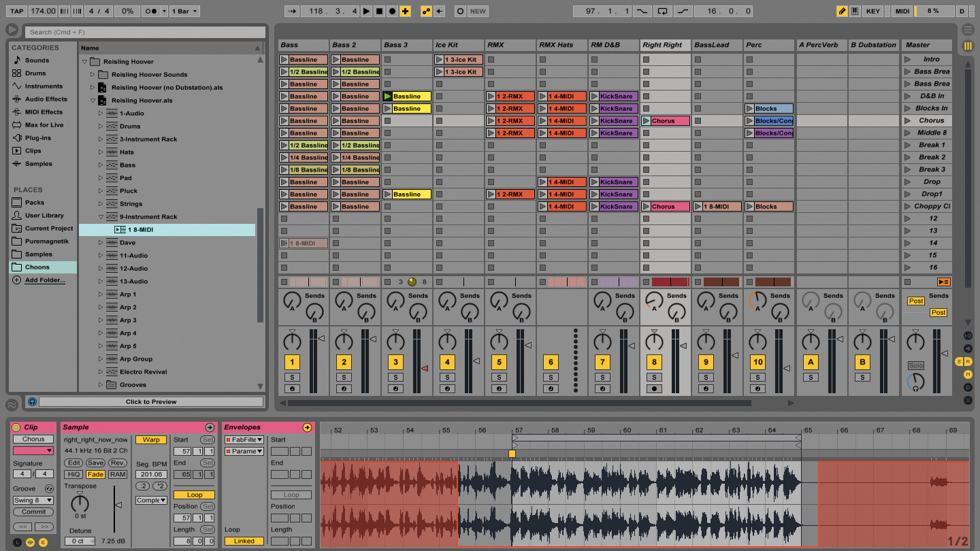Toggle the Show Sample Box waveform button
Image resolution: width=980 pixels, height=551 pixels.
30,542
